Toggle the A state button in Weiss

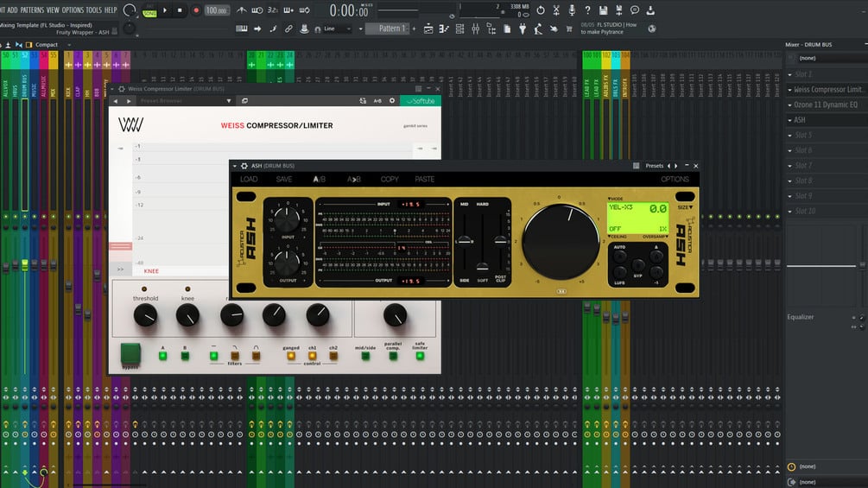tap(162, 356)
